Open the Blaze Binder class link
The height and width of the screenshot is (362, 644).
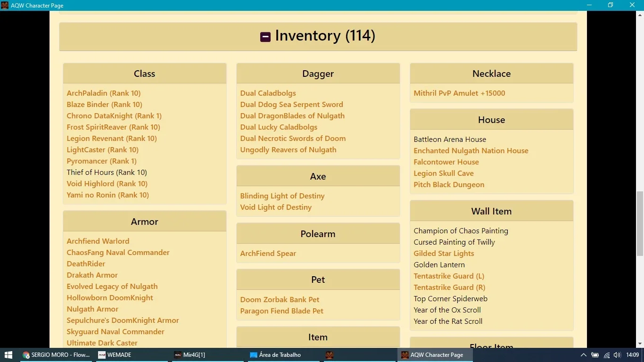coord(104,105)
